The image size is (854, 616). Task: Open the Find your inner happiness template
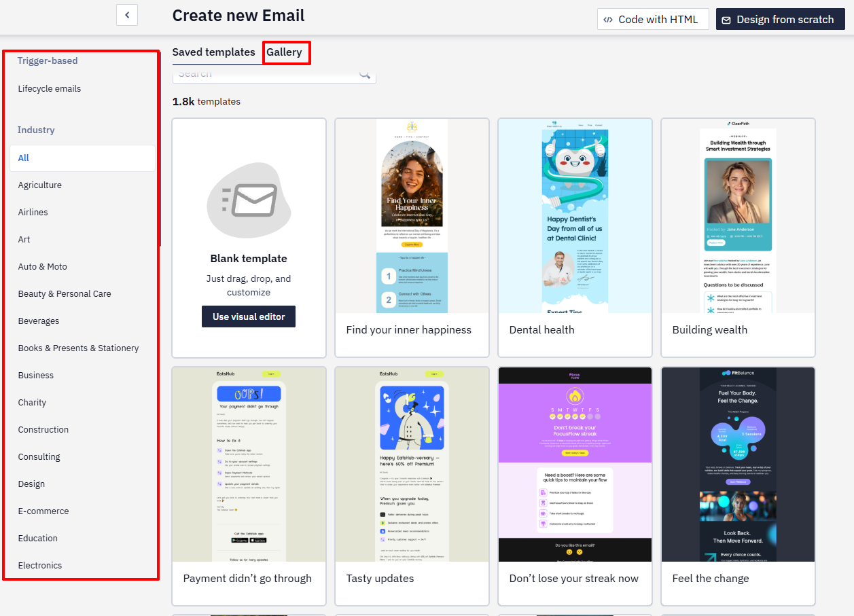pyautogui.click(x=412, y=238)
